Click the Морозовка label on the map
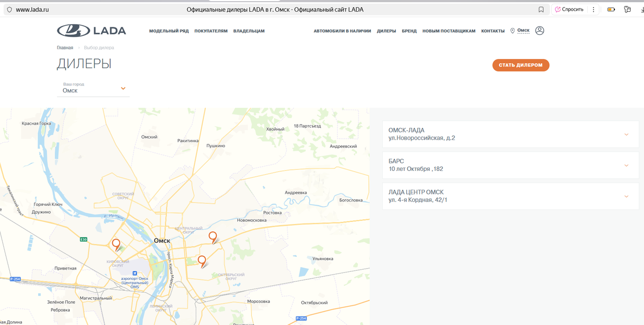Image resolution: width=644 pixels, height=325 pixels. (x=259, y=301)
